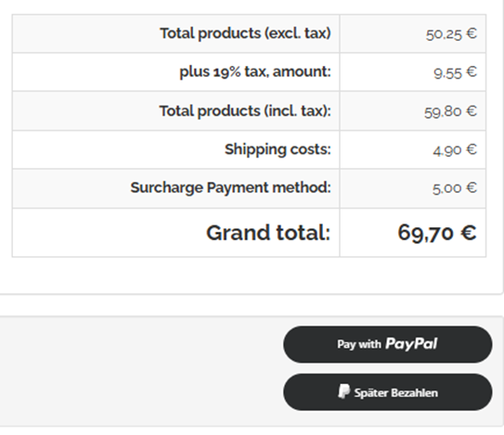Click the empty area left of the PayPal buttons
Viewport: 504px width, 435px height.
pyautogui.click(x=141, y=369)
